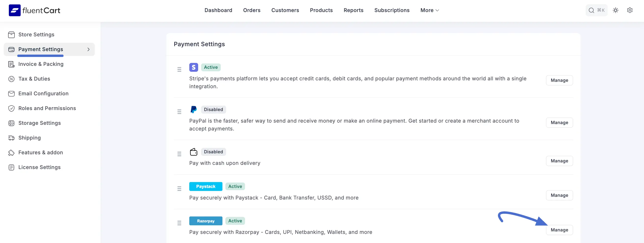Open the Shipping settings section

click(29, 138)
